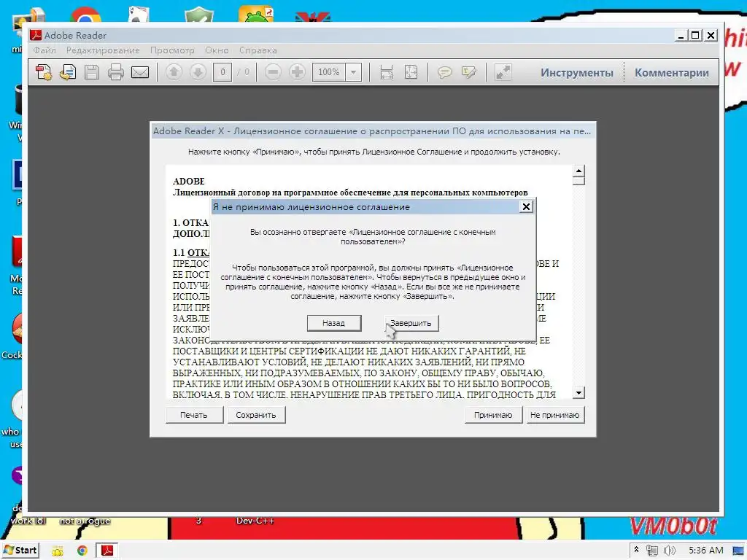Viewport: 747px width, 560px height.
Task: Click the Email envelope toolbar icon
Action: coord(140,72)
